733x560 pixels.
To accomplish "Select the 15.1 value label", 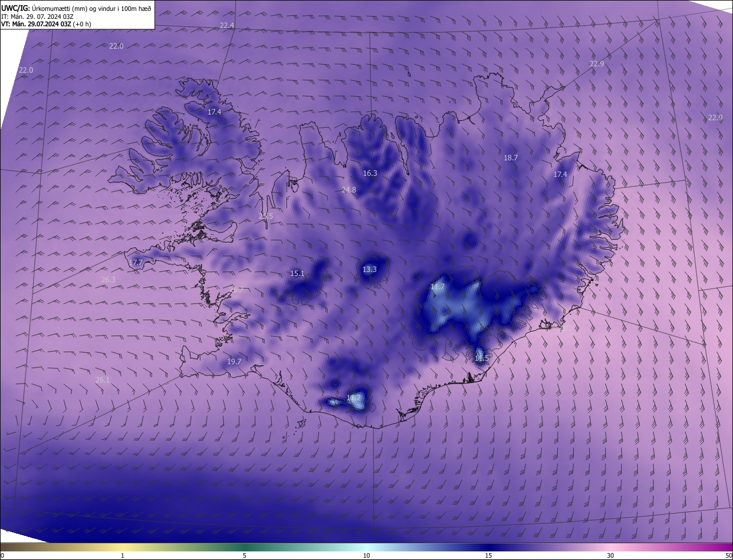I will tap(297, 273).
